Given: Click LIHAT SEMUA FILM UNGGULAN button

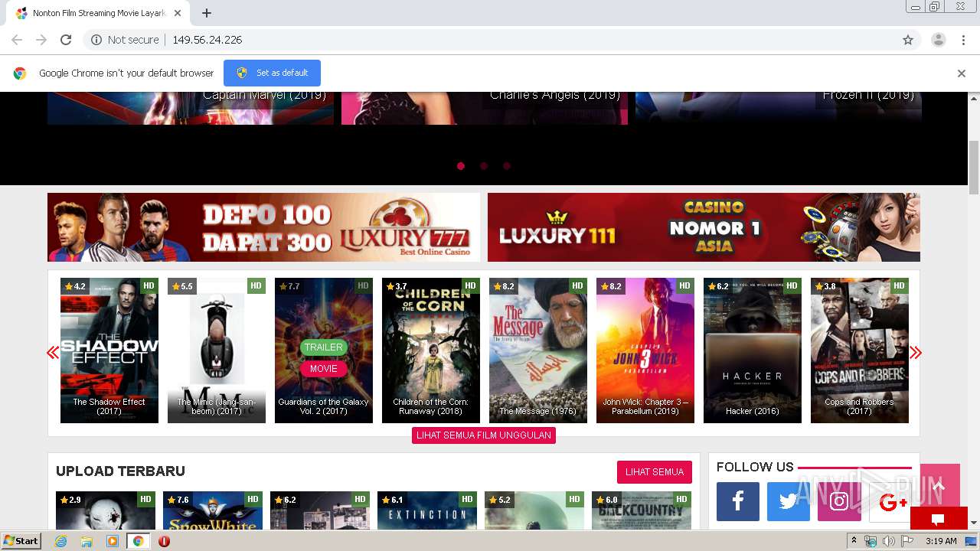Looking at the screenshot, I should pos(484,435).
